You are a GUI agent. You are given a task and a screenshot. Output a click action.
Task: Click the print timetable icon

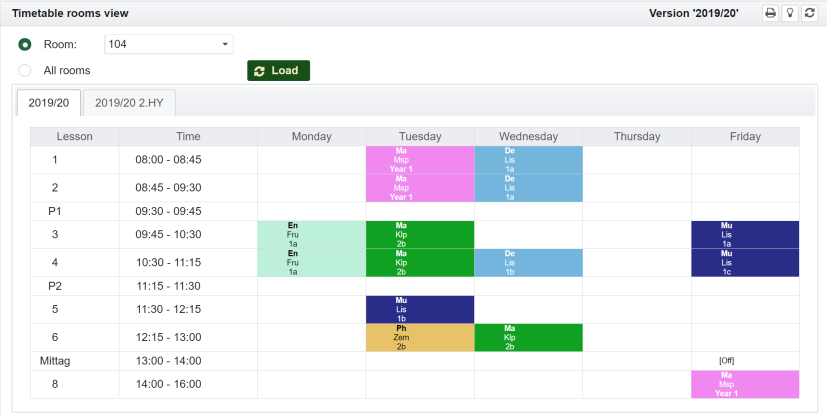pyautogui.click(x=770, y=13)
